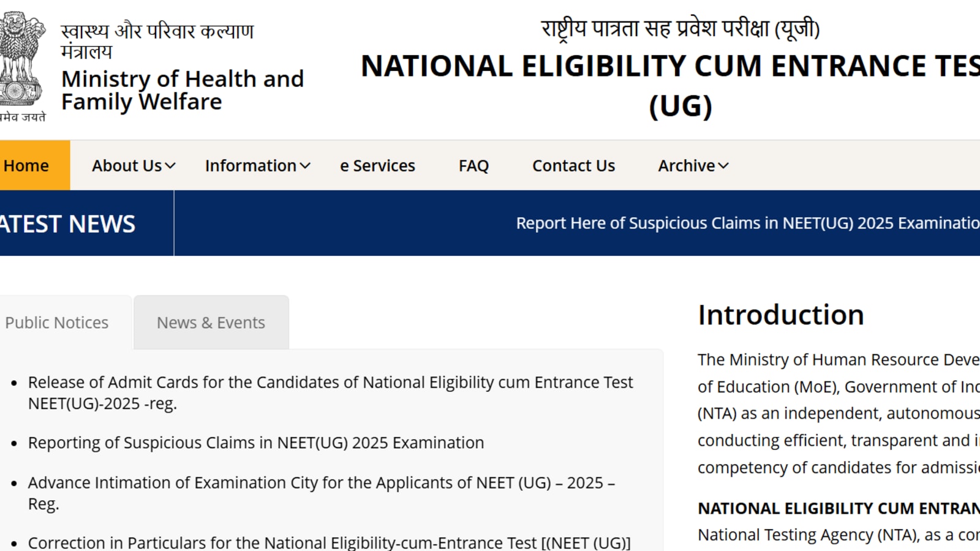Screen dimensions: 980x551
Task: Click the Information chevron arrow
Action: click(x=305, y=166)
